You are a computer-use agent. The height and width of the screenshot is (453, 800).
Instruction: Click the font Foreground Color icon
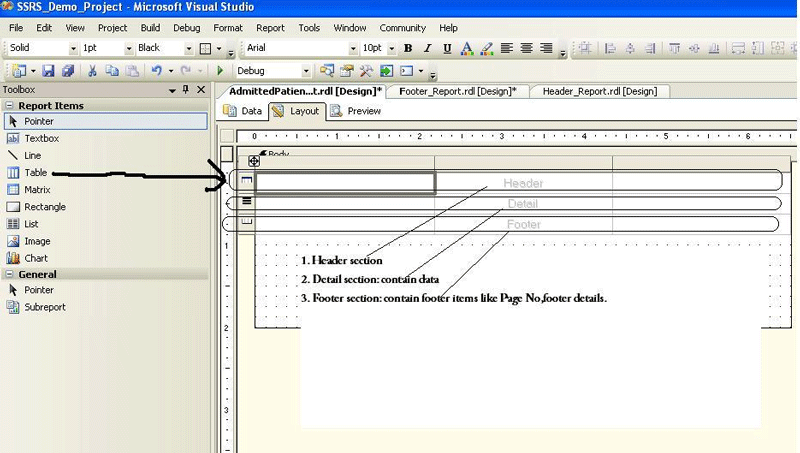(467, 48)
